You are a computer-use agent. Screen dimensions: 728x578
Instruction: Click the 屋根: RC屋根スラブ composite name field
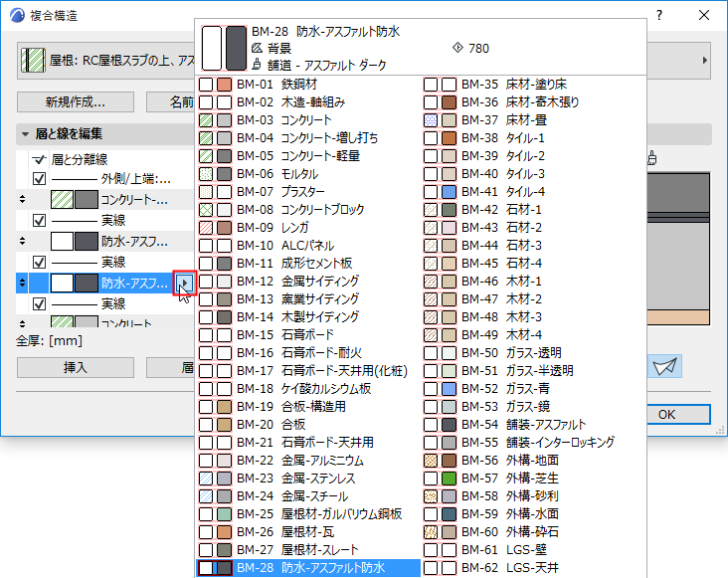point(105,61)
